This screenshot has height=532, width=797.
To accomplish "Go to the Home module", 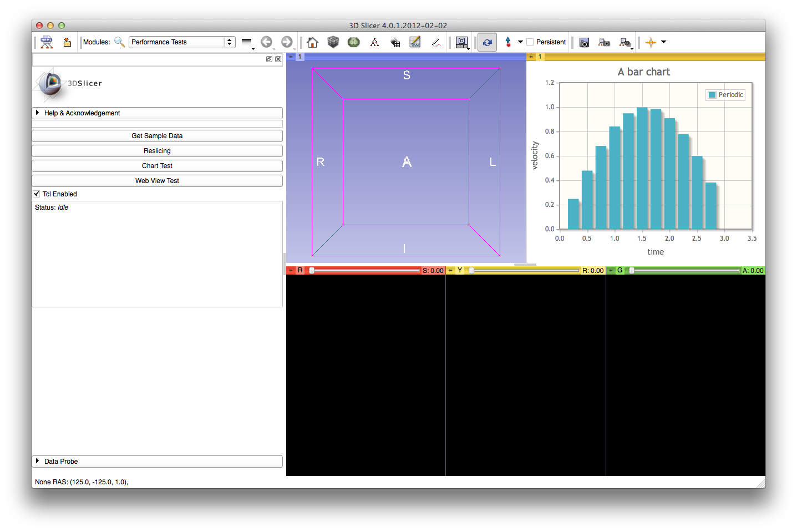I will coord(312,42).
